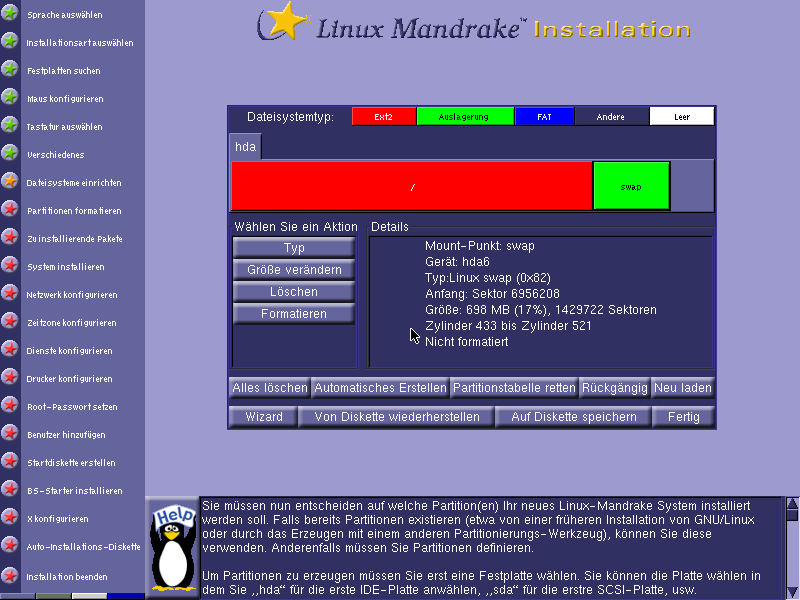Click the red star beside Benutzer hinzufügen
This screenshot has width=800, height=600.
point(10,433)
